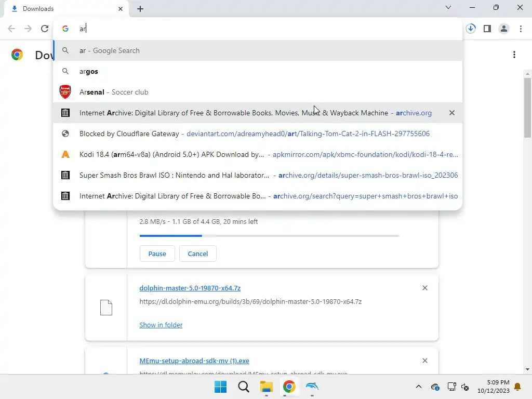This screenshot has height=399, width=532.
Task: Open the archive.org Internet Archive suggestion
Action: tap(258, 113)
